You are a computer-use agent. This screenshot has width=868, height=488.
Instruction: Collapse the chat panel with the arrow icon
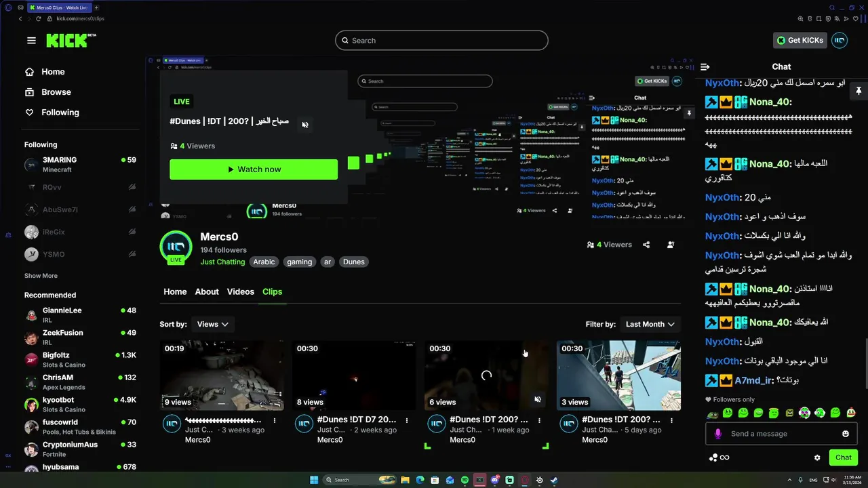(x=705, y=66)
